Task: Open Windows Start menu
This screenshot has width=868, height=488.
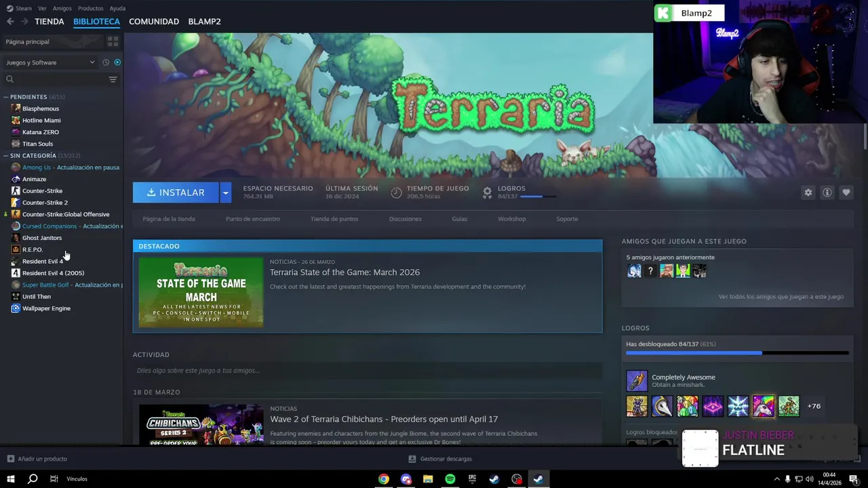Action: 11,479
